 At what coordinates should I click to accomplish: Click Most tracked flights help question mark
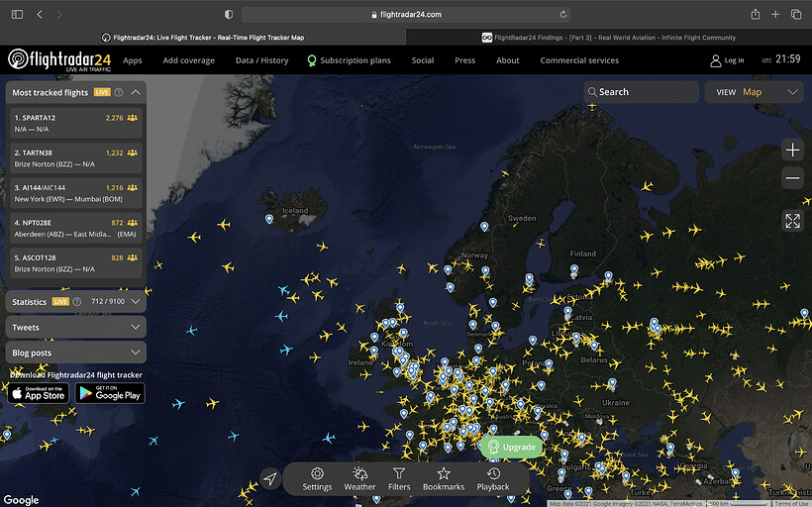[119, 92]
